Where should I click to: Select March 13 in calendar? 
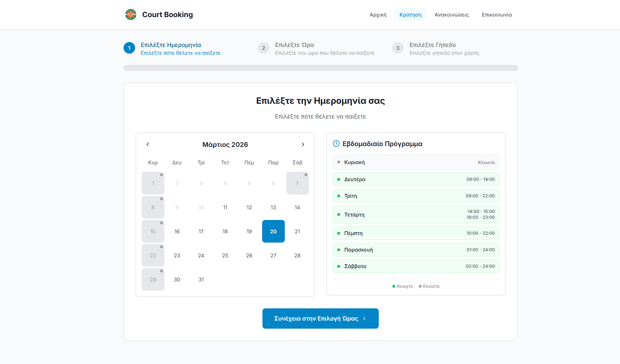click(273, 207)
